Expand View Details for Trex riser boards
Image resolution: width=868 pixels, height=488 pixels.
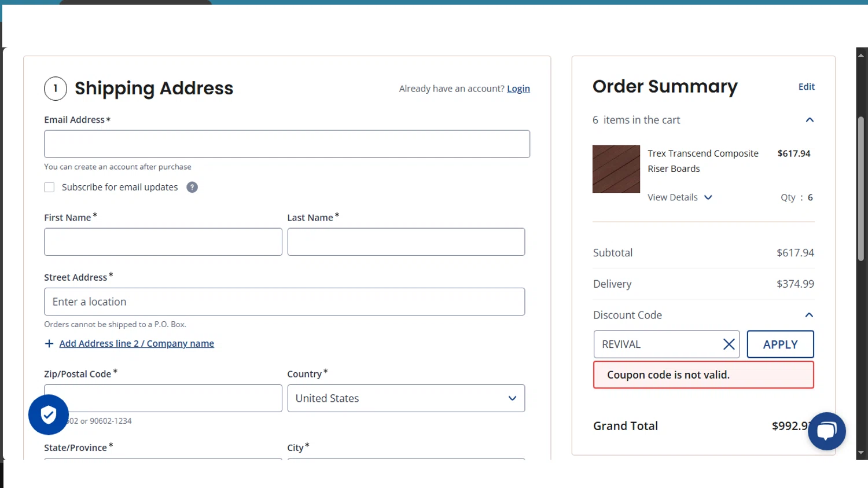click(680, 197)
